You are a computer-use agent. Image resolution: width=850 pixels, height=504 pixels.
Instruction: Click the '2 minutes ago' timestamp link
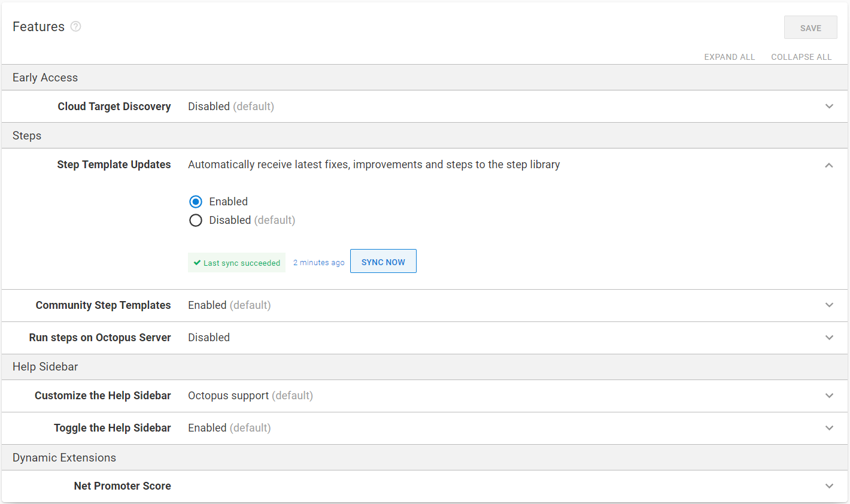318,263
